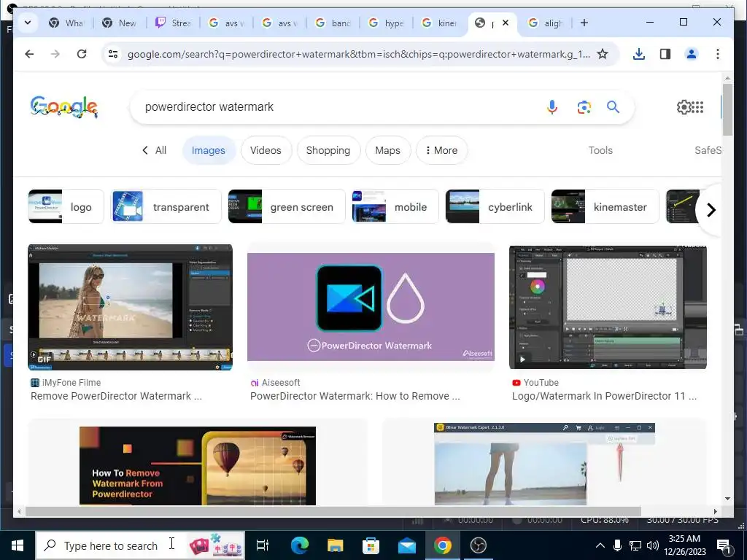This screenshot has height=560, width=747.
Task: Open 'Remove PowerDirector Watermark ...' link
Action: point(116,396)
